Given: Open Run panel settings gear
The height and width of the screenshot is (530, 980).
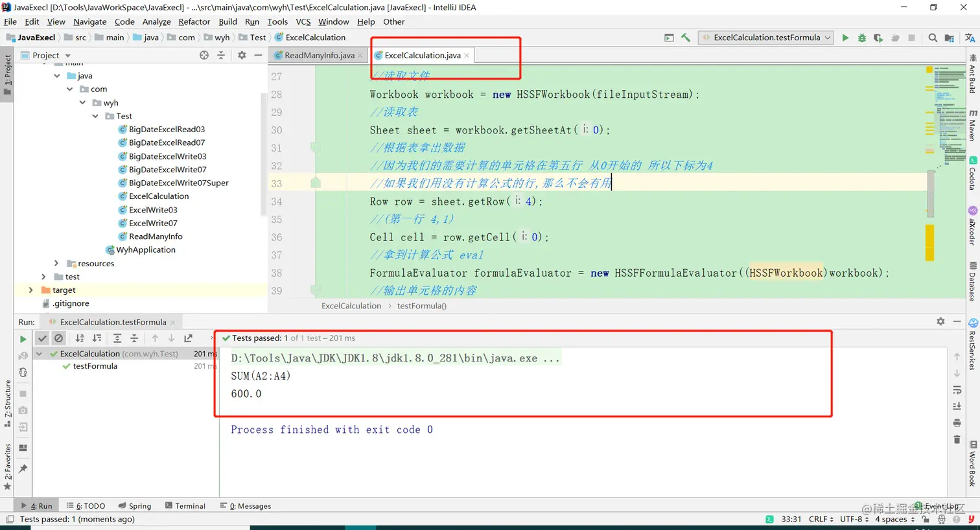Looking at the screenshot, I should click(940, 321).
